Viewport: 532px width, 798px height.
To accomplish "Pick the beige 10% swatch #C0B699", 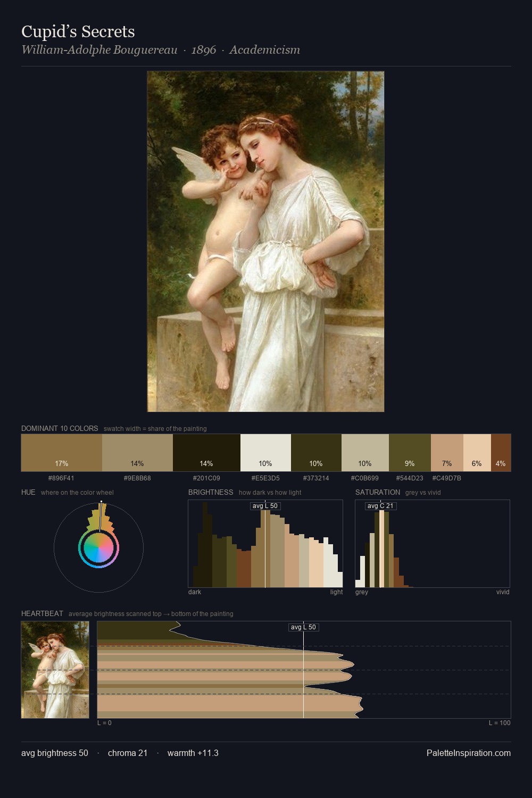I will 365,453.
